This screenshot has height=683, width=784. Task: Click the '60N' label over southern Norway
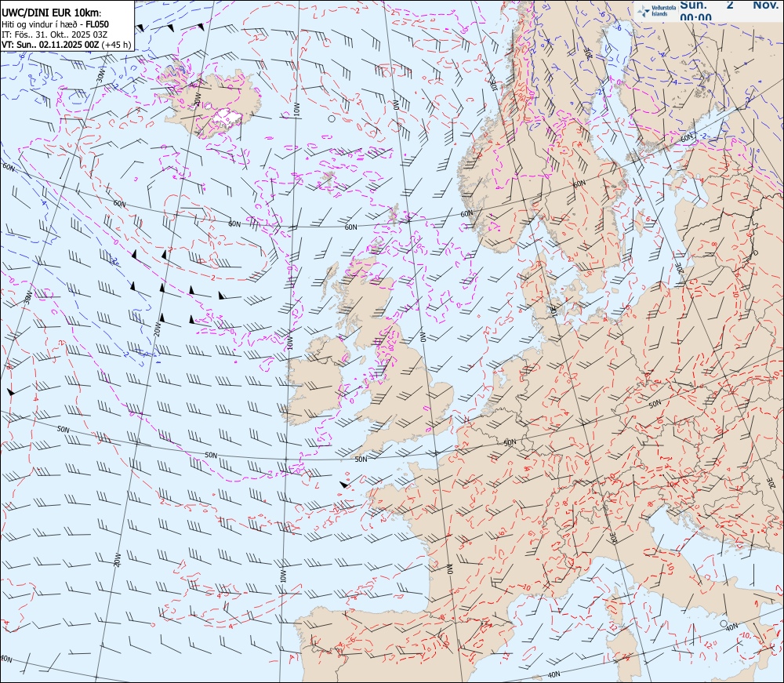[x=466, y=213]
